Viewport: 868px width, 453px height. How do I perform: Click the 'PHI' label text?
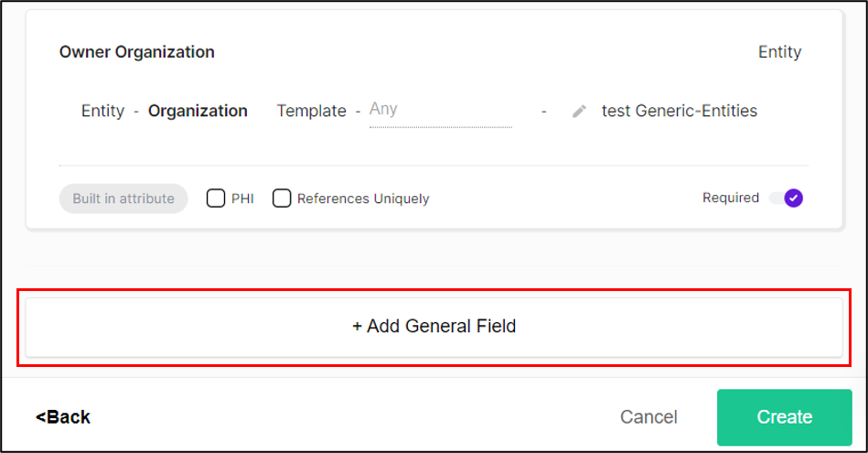242,199
